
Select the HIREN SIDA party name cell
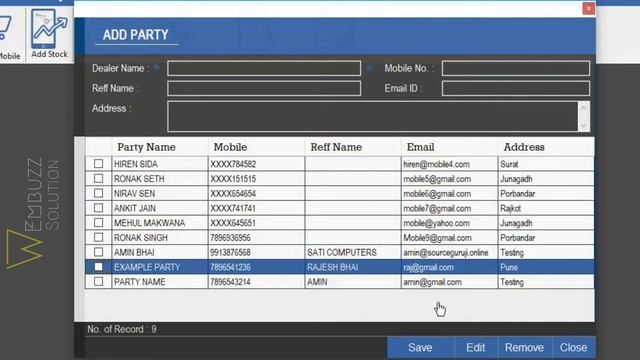(160, 164)
